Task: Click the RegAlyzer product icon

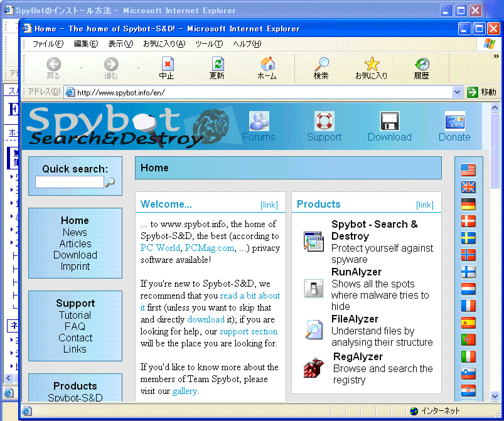Action: point(314,368)
